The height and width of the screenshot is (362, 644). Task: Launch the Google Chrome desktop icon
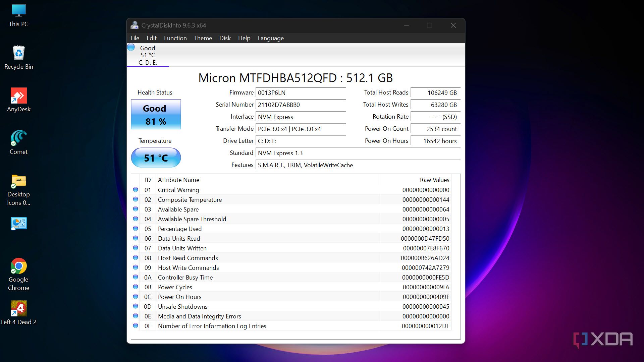pyautogui.click(x=18, y=275)
